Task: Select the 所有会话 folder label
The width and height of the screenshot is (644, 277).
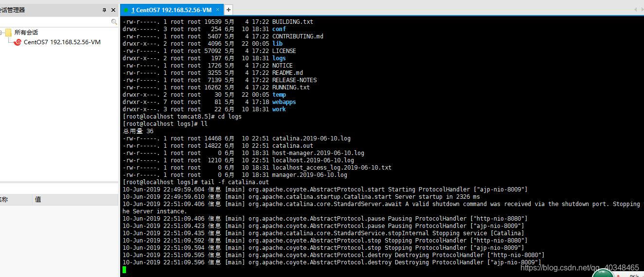Action: pos(26,33)
